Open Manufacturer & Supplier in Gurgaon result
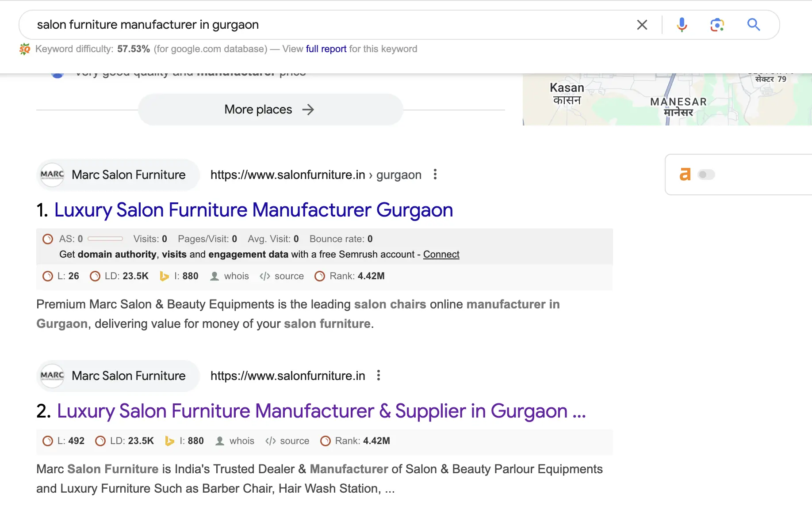Screen dimensions: 812x509 (321, 411)
